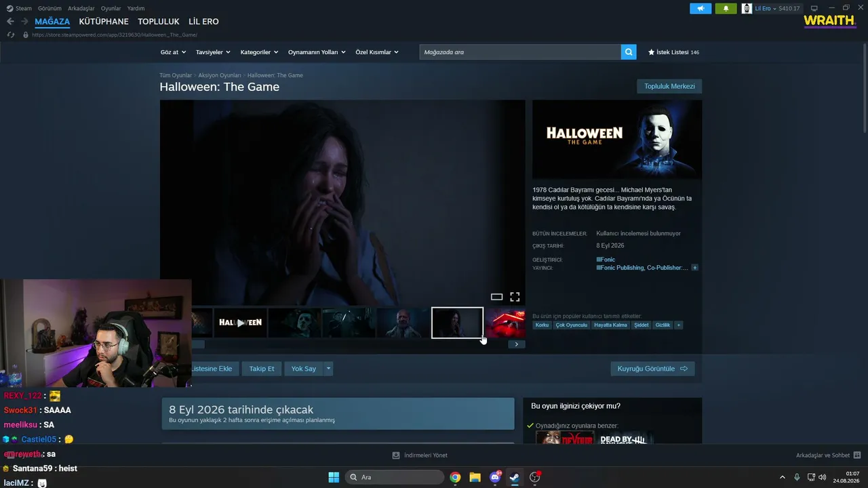Reload the store page with the refresh icon

click(10, 35)
